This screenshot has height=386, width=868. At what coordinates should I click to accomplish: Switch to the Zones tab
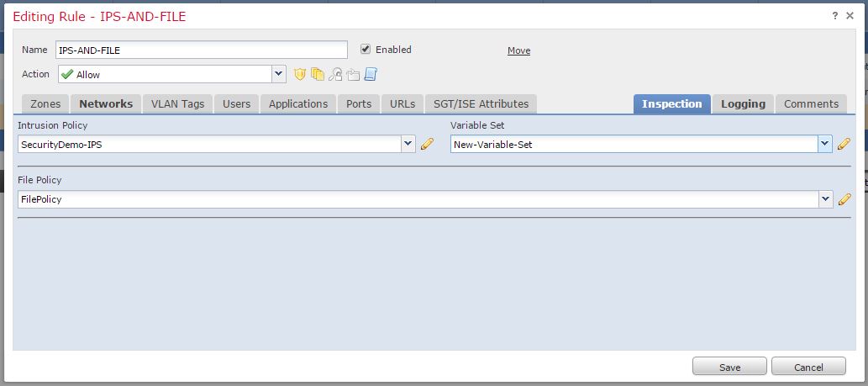[45, 104]
